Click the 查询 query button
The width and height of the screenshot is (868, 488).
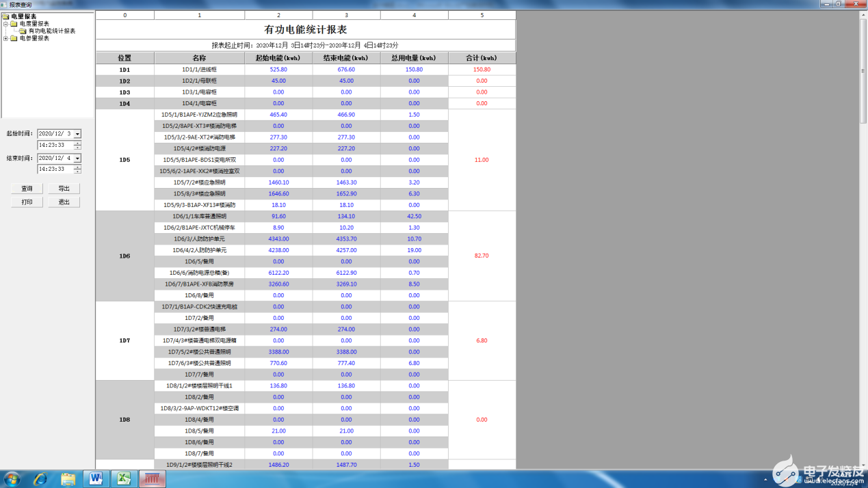(x=27, y=189)
